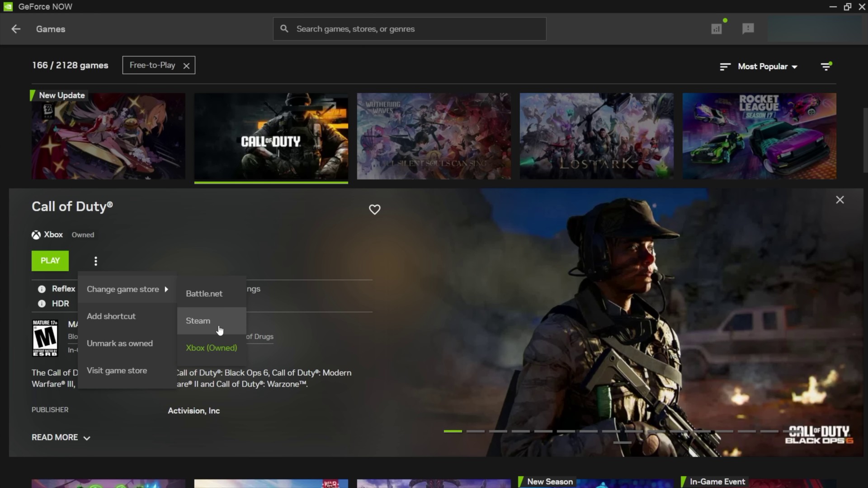
Task: Open the feedback chat icon in top bar
Action: tap(748, 28)
